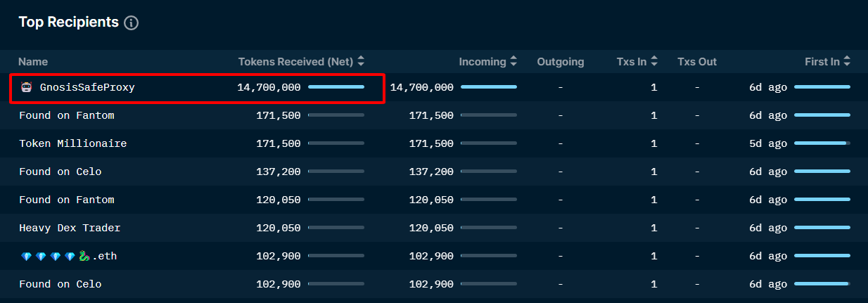Open the GnosisSafeProxy recipient
Screen dimensions: 868x303
pos(87,88)
